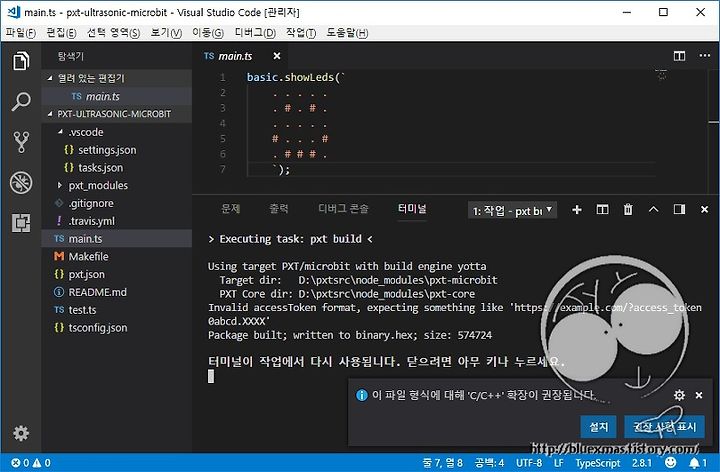This screenshot has height=472, width=720.
Task: Switch to the Problems (문제) panel tab
Action: 231,209
